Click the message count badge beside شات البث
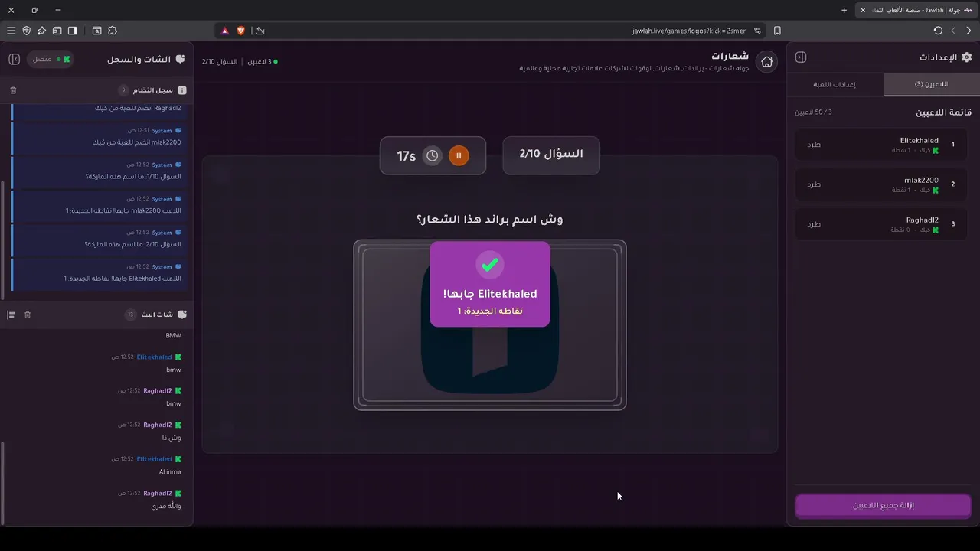 click(130, 315)
